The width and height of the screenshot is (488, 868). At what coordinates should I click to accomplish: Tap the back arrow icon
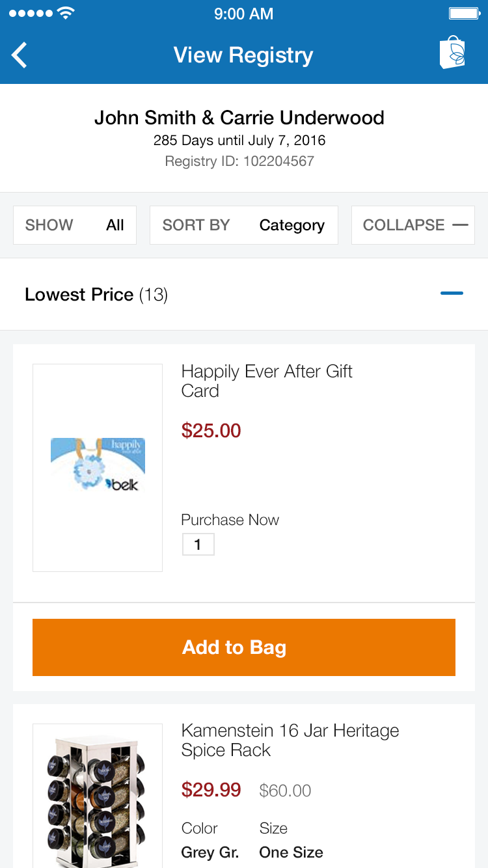tap(20, 55)
